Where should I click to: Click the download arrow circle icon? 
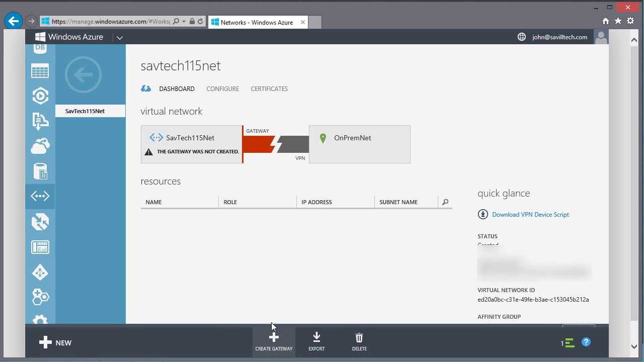tap(482, 214)
